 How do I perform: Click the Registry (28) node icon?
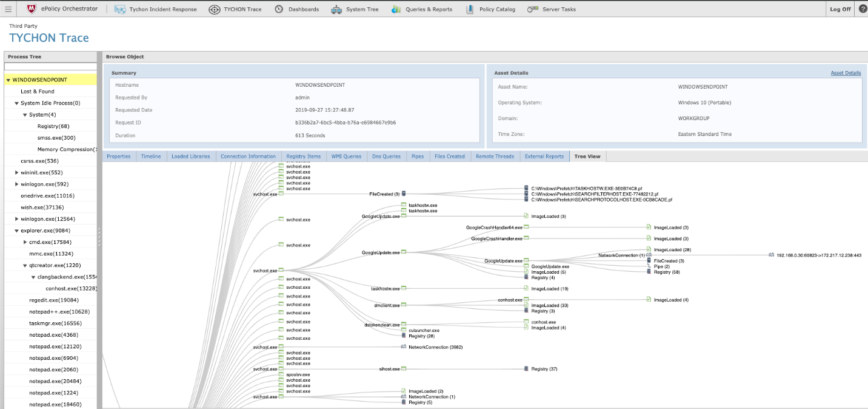403,336
